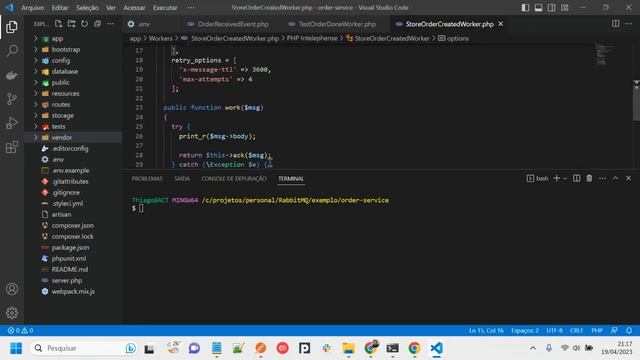
Task: Open the Seleção menu
Action: (x=87, y=8)
